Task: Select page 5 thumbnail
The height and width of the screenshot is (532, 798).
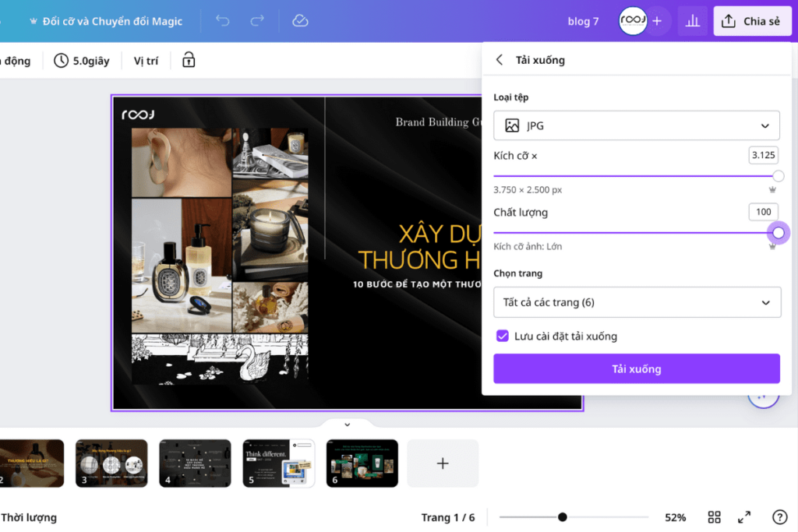Action: point(278,463)
